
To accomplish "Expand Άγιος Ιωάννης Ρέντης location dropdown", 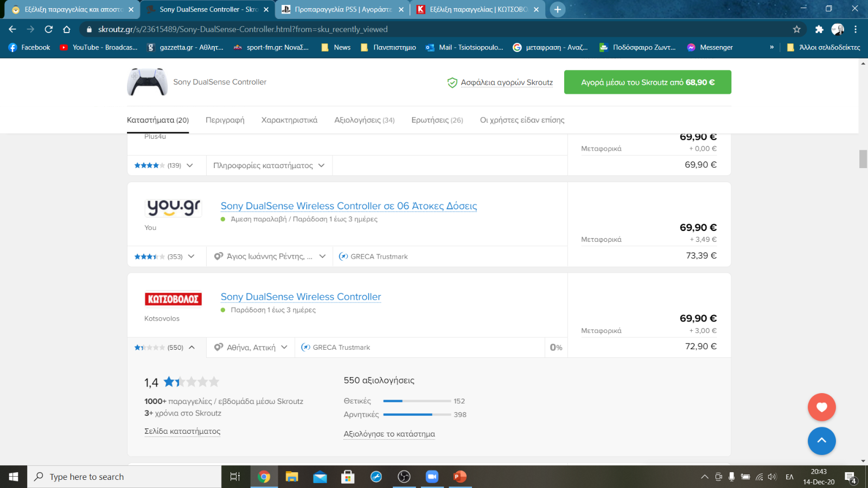I will 270,256.
